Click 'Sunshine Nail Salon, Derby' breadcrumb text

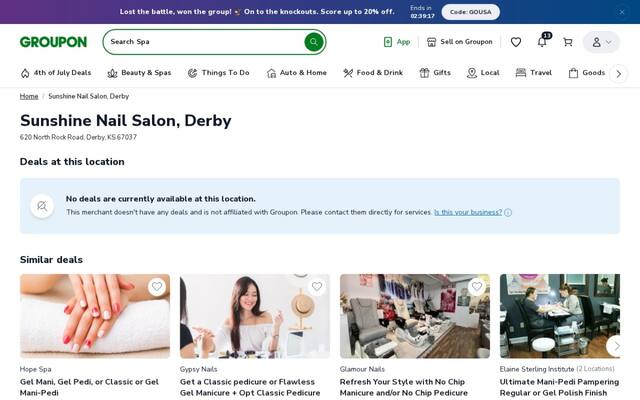coord(89,96)
